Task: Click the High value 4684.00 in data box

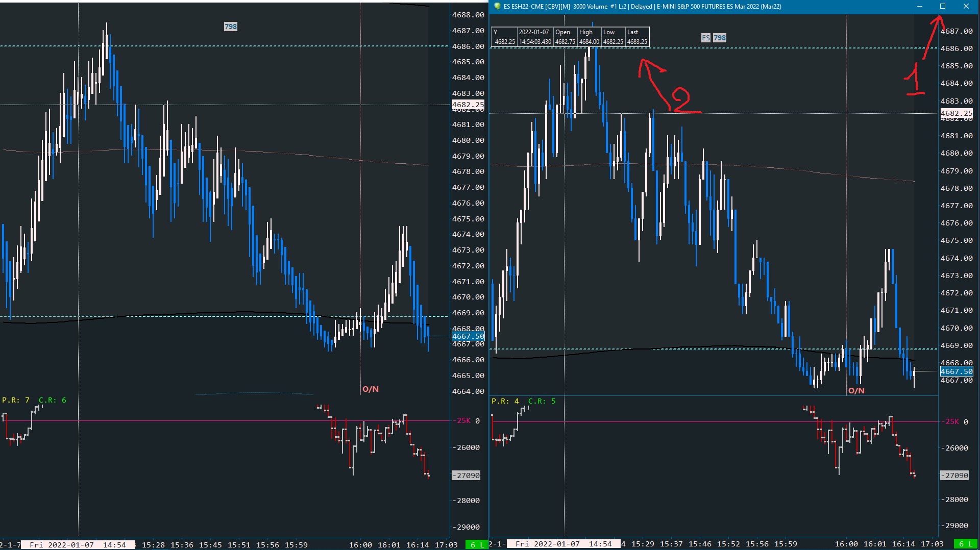Action: (x=589, y=42)
